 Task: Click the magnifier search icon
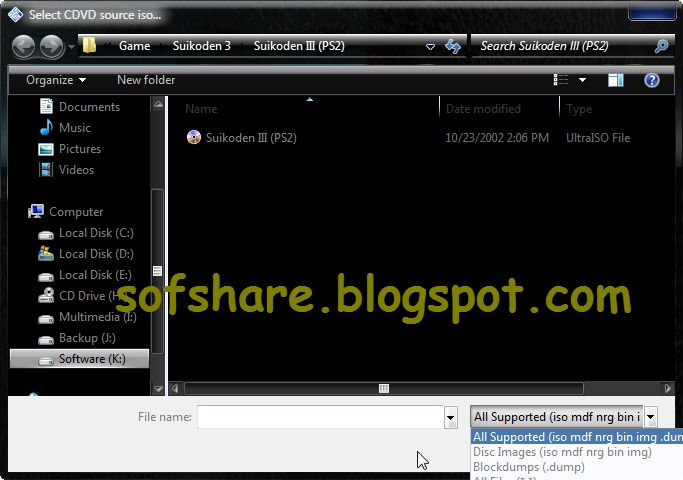[661, 46]
